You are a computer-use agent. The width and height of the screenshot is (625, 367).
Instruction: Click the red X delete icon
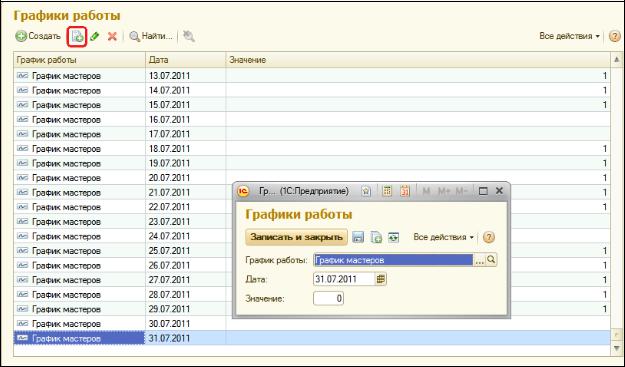(x=112, y=37)
